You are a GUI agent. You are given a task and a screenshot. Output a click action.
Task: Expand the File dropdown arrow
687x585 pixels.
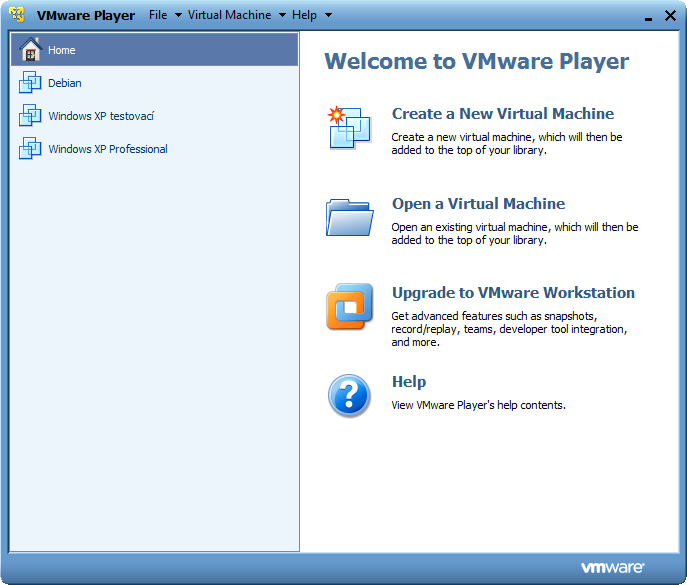coord(178,15)
